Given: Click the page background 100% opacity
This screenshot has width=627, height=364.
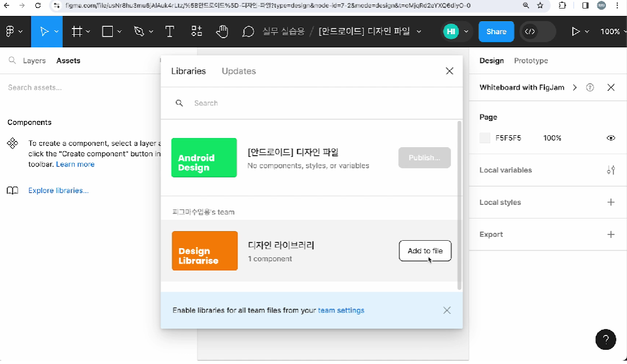Looking at the screenshot, I should (552, 138).
